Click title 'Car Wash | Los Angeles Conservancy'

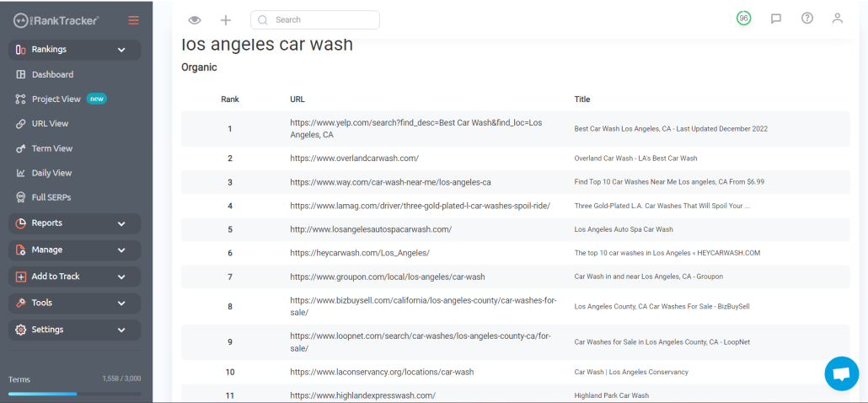[x=631, y=372]
